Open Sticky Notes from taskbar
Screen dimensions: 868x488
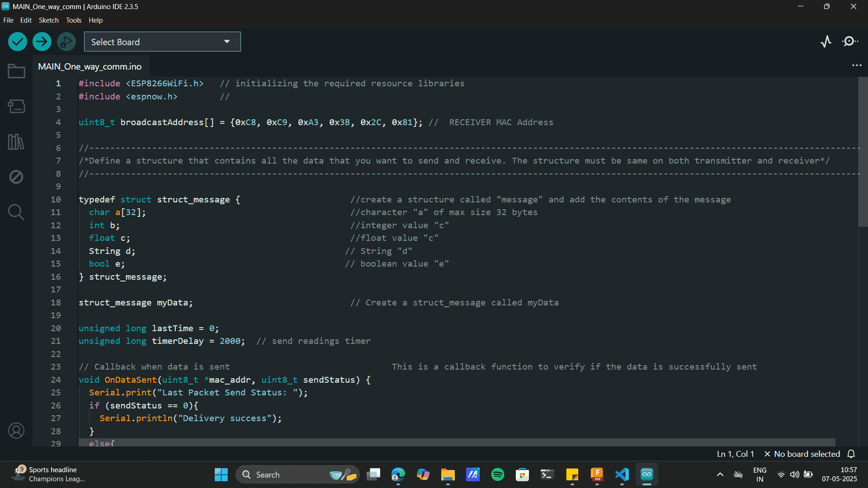572,474
